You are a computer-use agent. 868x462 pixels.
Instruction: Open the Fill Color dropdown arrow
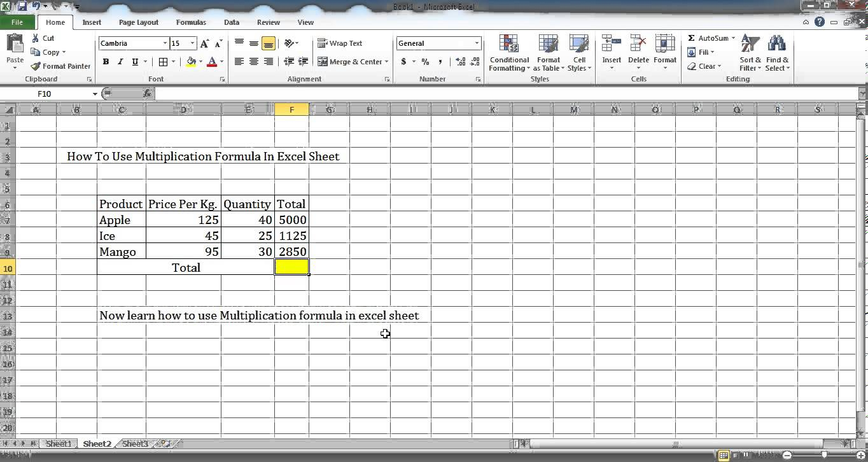(200, 62)
